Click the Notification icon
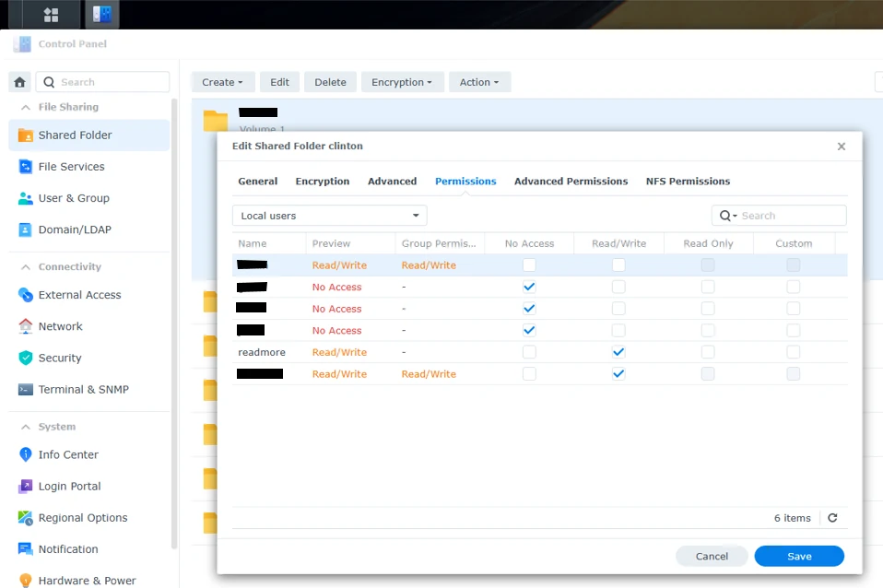This screenshot has height=588, width=883. (x=25, y=549)
